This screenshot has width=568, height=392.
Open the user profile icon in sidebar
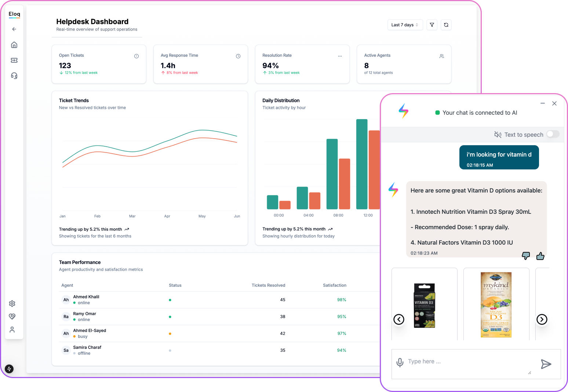12,330
